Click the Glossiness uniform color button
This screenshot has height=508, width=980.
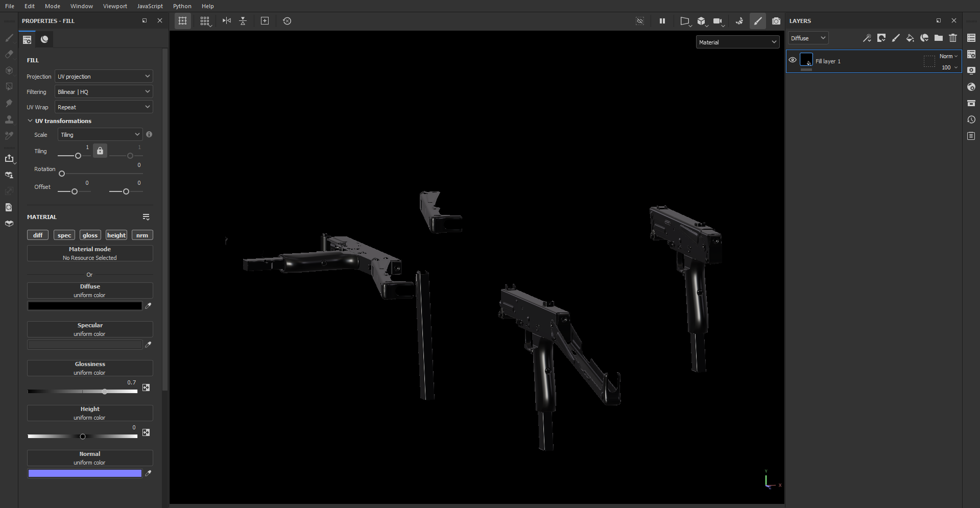pos(90,368)
